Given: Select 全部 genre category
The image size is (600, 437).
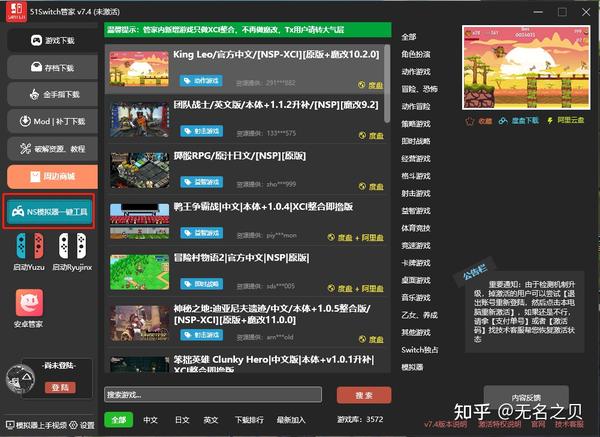Looking at the screenshot, I should click(x=409, y=37).
